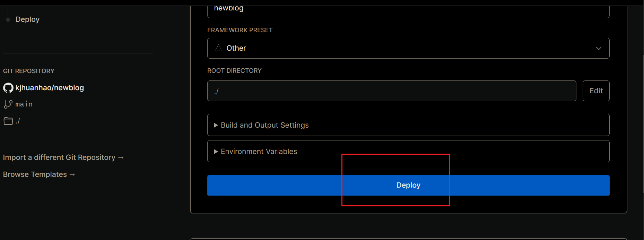
Task: Open the Browse Templates link
Action: (39, 174)
